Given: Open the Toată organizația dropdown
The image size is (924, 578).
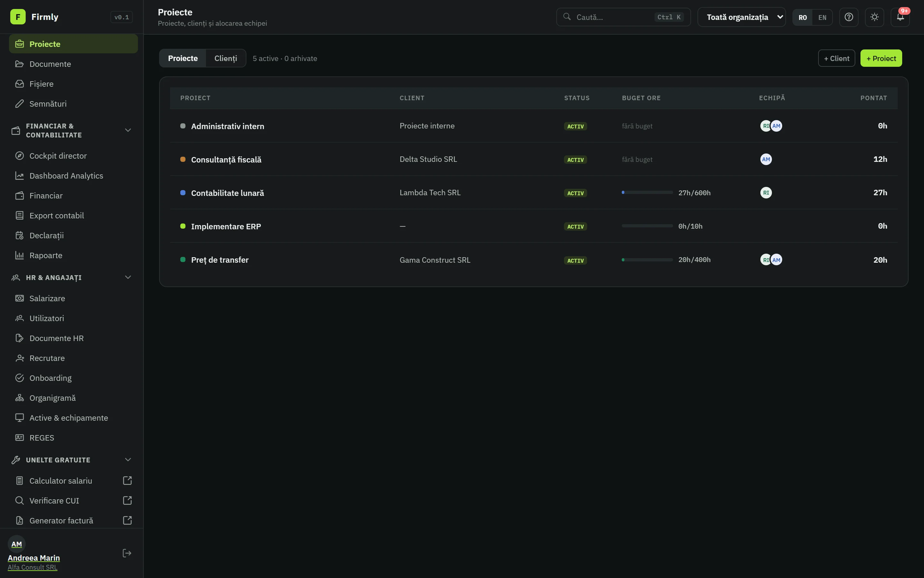Looking at the screenshot, I should pos(741,17).
